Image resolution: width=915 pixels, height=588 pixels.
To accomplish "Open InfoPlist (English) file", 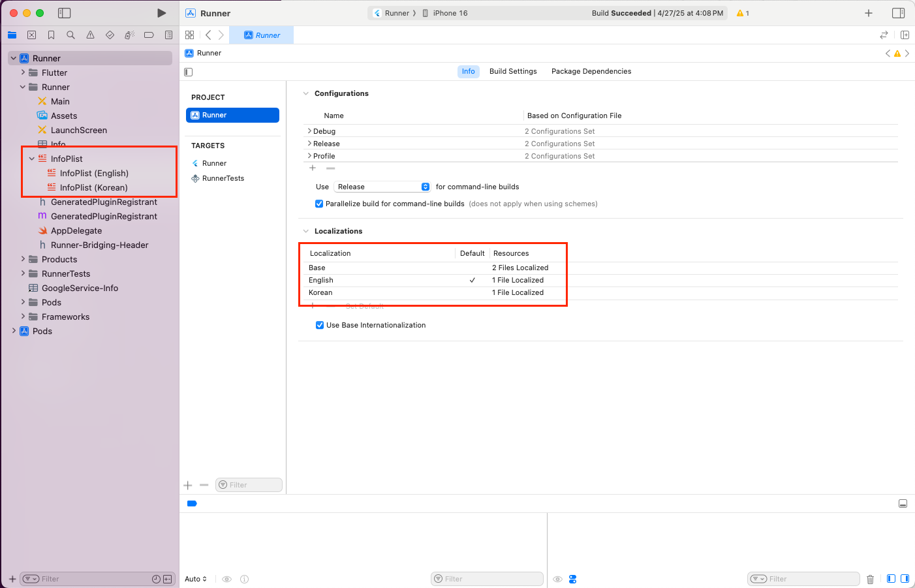I will click(x=94, y=173).
